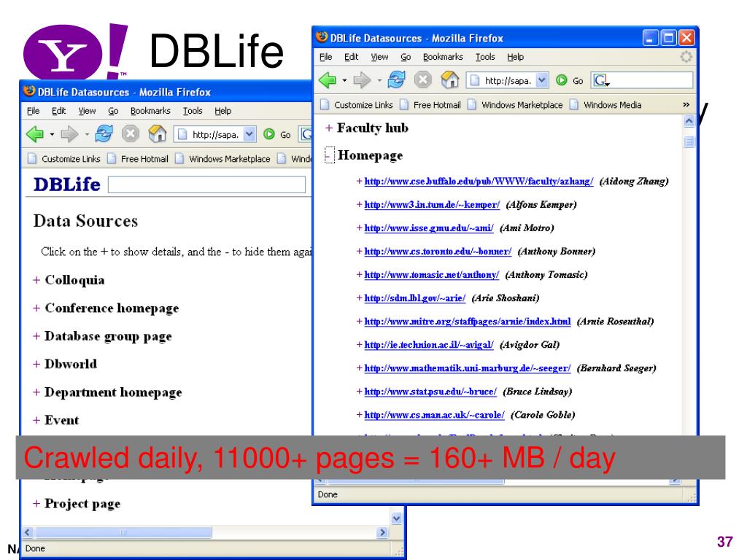Click Forward arrow in rear Firefox window

click(69, 134)
